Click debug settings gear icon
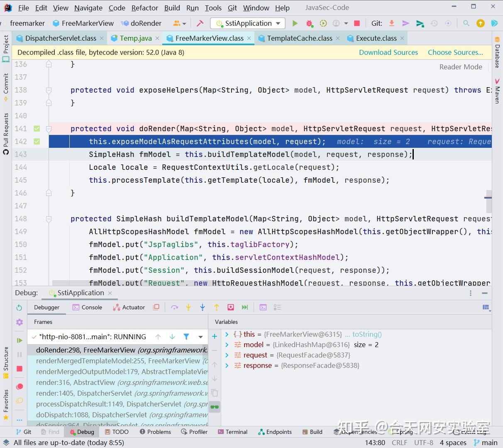 [19, 322]
